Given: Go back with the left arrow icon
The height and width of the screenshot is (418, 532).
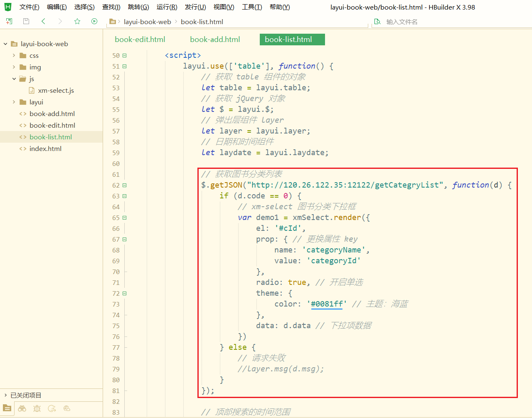Looking at the screenshot, I should click(x=43, y=21).
